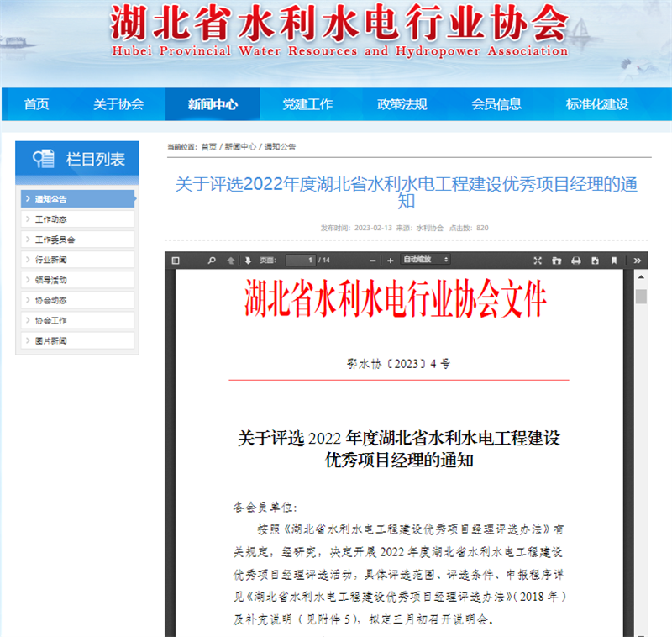The image size is (672, 637).
Task: Open a file via the folder icon
Action: click(556, 261)
